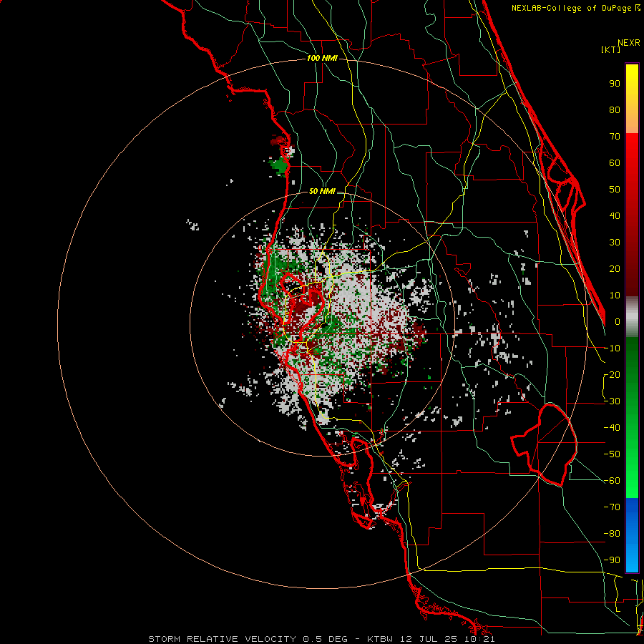The width and height of the screenshot is (644, 644).
Task: Click the 40 value on the velocity scale
Action: (615, 216)
